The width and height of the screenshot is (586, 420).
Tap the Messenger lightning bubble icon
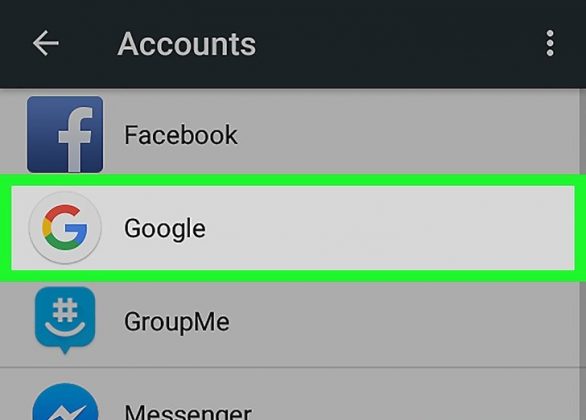(x=65, y=403)
